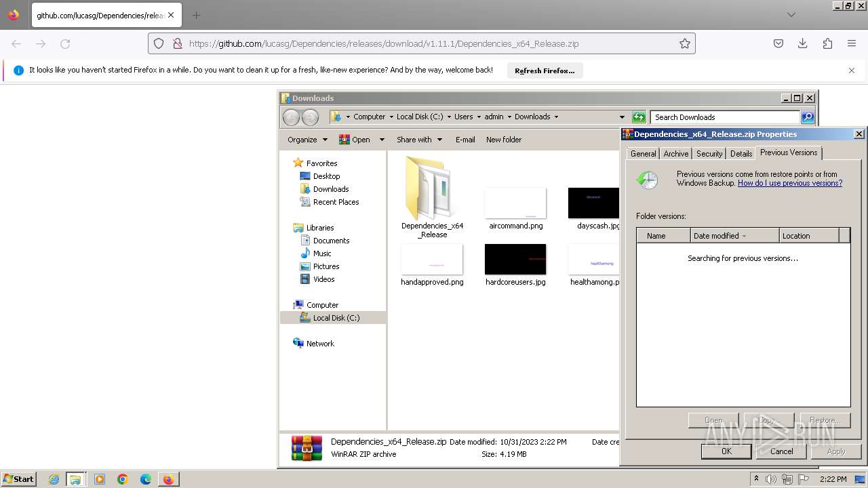Image resolution: width=868 pixels, height=488 pixels.
Task: Open Google Chrome from the taskbar
Action: 123,479
